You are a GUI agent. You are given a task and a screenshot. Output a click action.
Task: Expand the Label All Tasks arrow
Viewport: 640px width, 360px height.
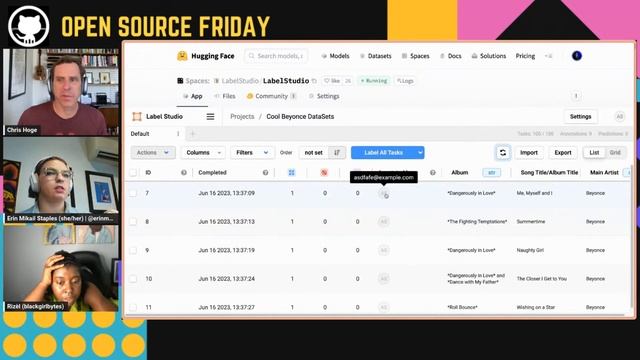pos(420,153)
